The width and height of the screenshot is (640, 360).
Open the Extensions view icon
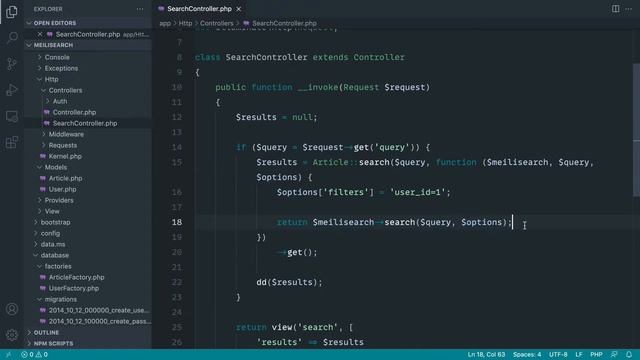(x=12, y=142)
